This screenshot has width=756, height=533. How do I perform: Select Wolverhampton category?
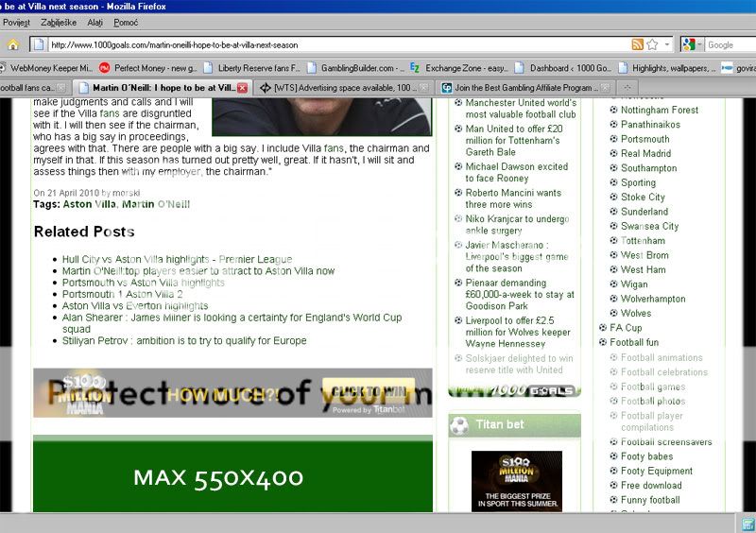click(x=653, y=299)
